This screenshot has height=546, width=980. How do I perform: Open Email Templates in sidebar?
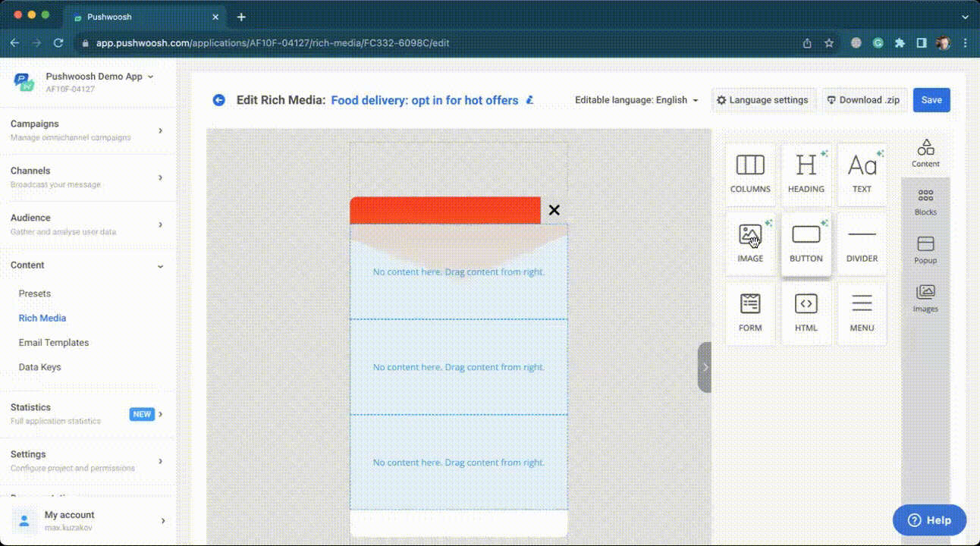pyautogui.click(x=54, y=343)
